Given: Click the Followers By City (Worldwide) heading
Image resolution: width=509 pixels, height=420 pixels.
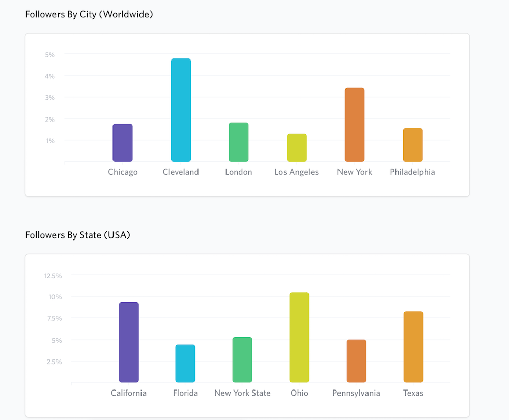Looking at the screenshot, I should coord(89,14).
